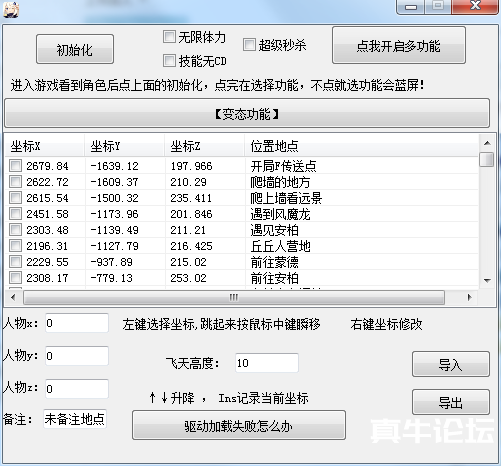Click the 坐标X column header

[44, 146]
